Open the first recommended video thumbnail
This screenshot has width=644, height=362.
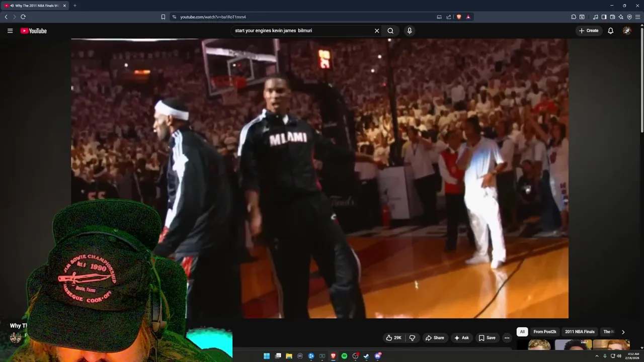point(534,345)
